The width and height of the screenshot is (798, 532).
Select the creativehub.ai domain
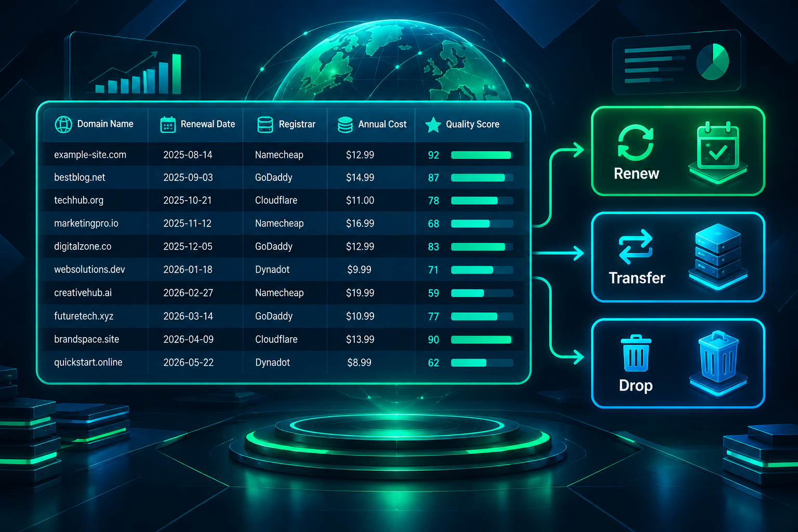click(83, 293)
